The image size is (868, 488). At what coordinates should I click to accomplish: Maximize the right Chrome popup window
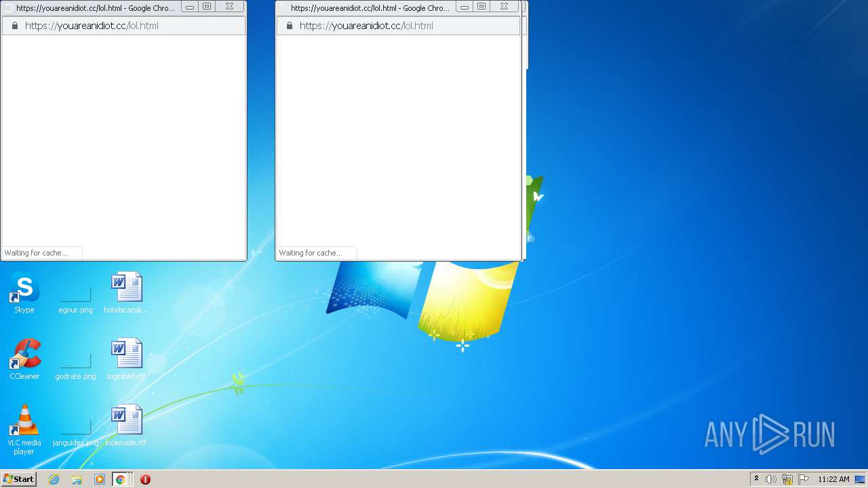pos(481,7)
